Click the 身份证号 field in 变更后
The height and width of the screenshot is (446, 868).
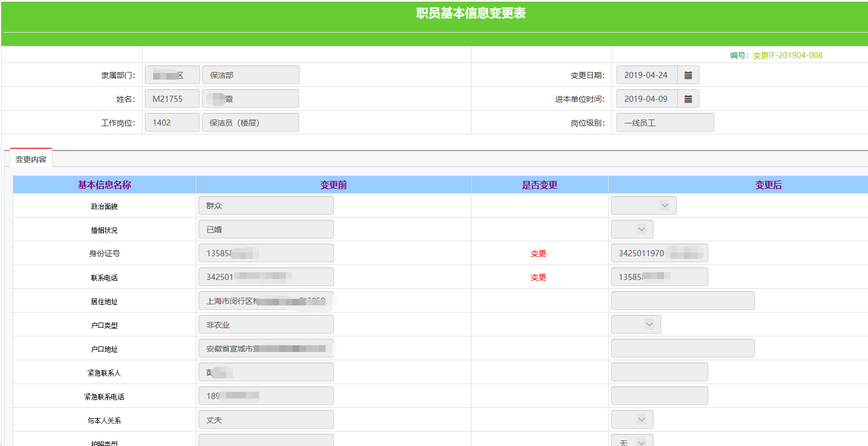pos(659,253)
